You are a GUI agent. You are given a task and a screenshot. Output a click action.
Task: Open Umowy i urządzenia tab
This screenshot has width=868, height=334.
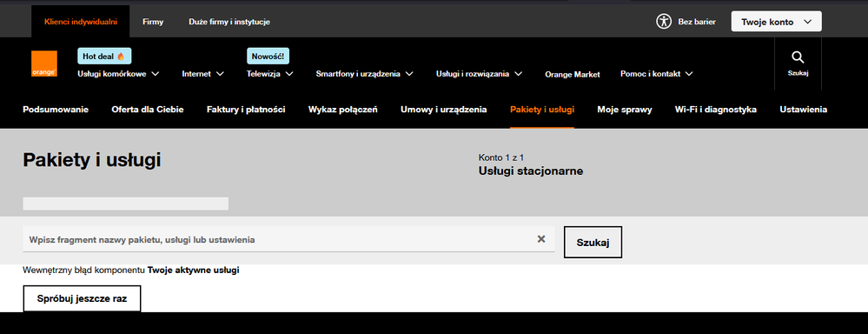point(443,110)
